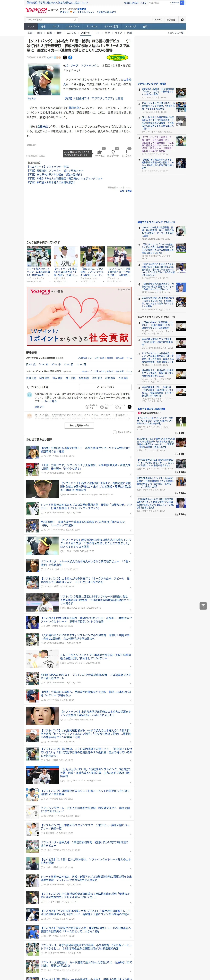This screenshot has width=210, height=980.
Task: Open the settings gear icon
Action: point(182,20)
